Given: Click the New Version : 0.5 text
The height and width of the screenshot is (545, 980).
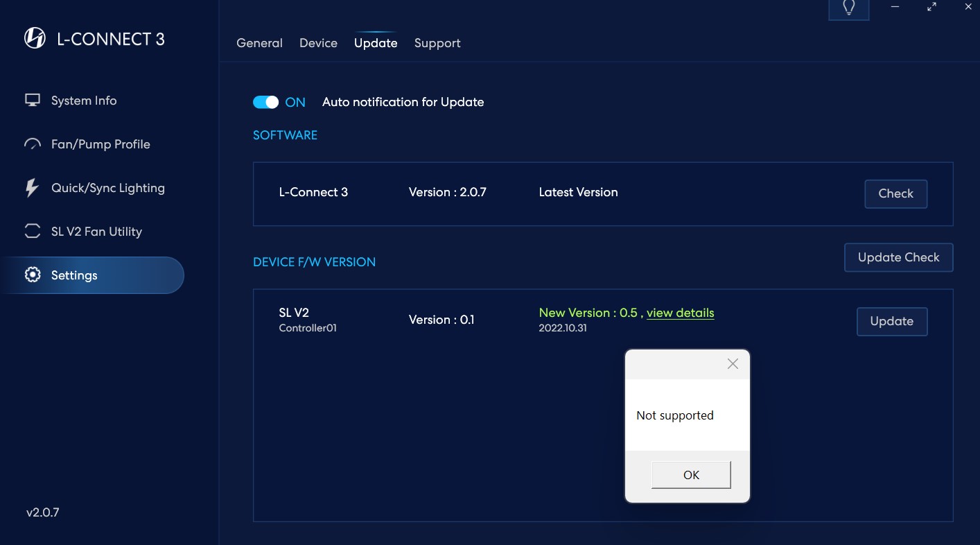Looking at the screenshot, I should pyautogui.click(x=588, y=313).
